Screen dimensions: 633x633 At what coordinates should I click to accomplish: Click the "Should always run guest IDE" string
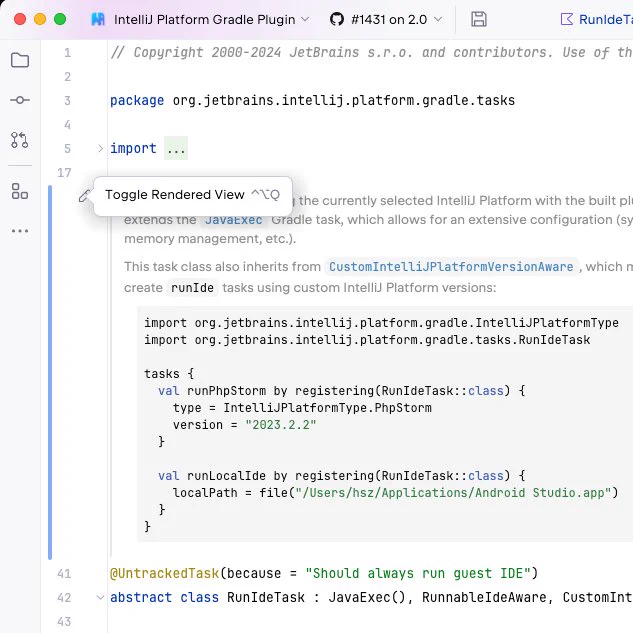point(418,574)
